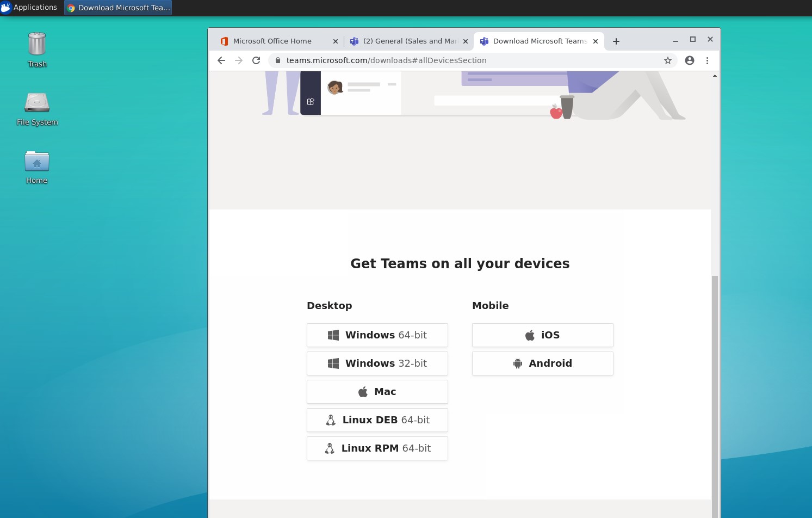Viewport: 812px width, 518px height.
Task: Click the Teams icon in the active tab
Action: coord(484,41)
